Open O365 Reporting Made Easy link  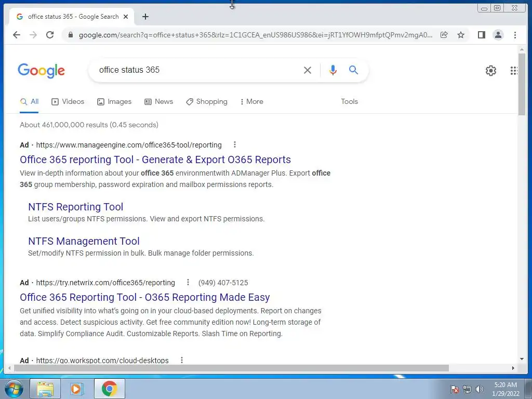tap(144, 297)
